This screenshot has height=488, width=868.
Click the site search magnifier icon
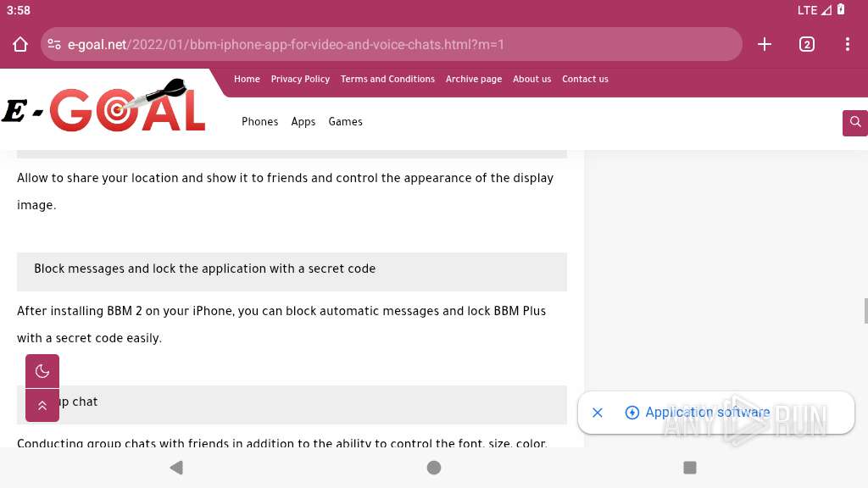tap(855, 122)
